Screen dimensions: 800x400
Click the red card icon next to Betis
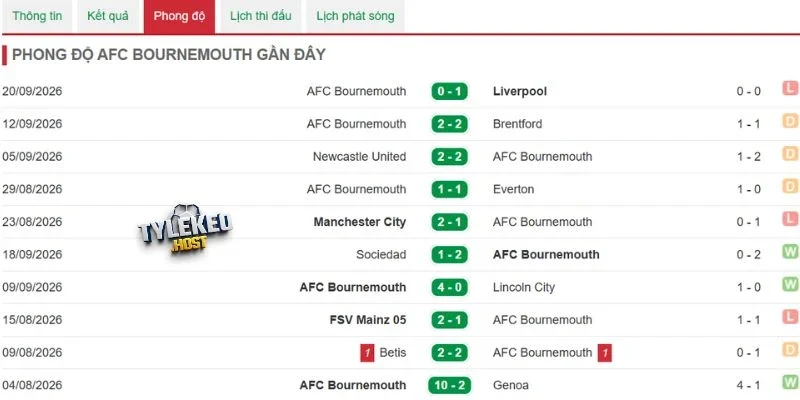tap(367, 353)
